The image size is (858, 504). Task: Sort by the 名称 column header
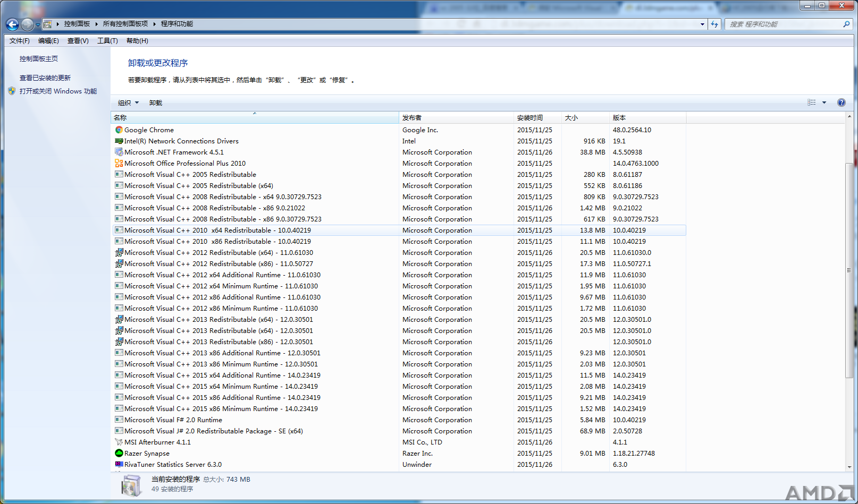coord(255,118)
